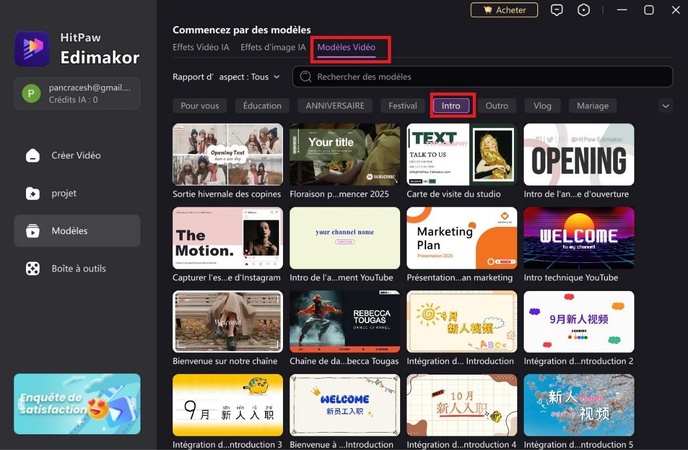Open the projet section
The height and width of the screenshot is (450, 688).
pyautogui.click(x=77, y=193)
